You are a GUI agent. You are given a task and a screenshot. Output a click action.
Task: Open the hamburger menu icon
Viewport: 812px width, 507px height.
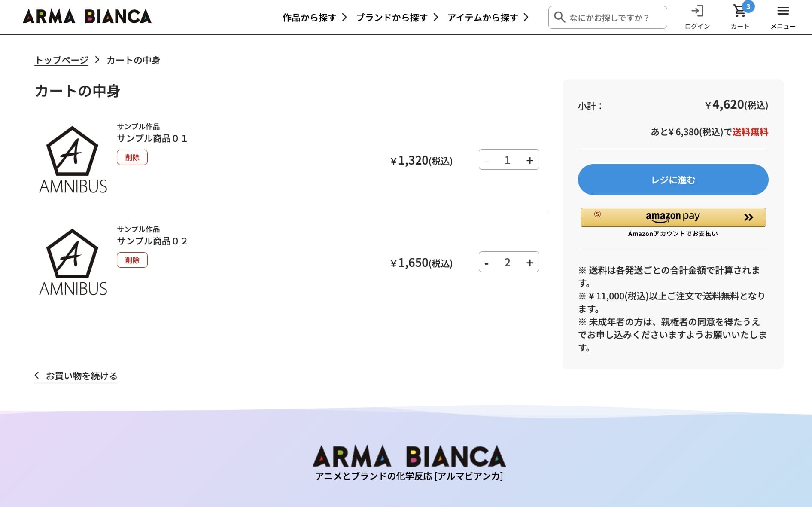[783, 10]
